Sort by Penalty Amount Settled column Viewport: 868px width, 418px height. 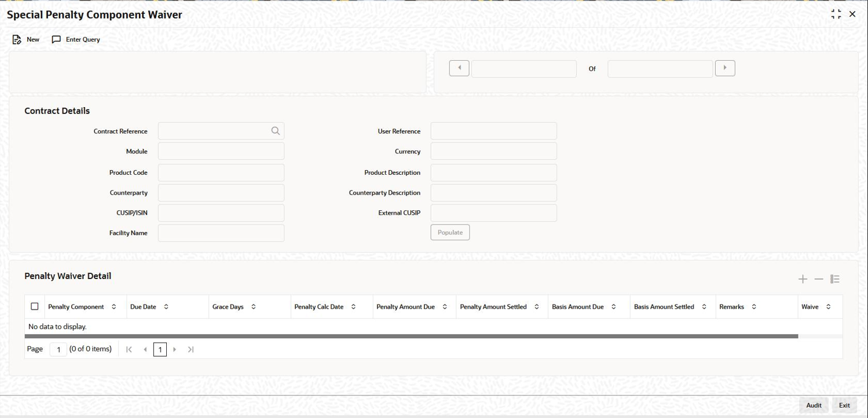pos(537,307)
